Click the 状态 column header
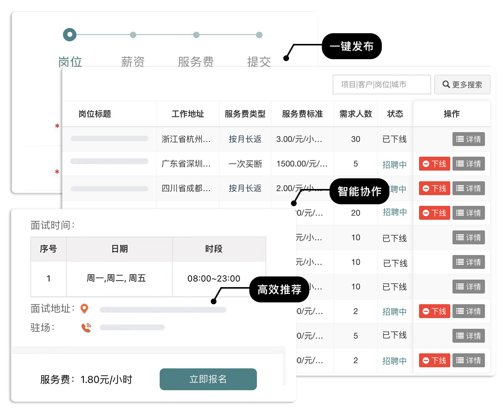Viewport: 504px width, 420px height. (x=395, y=114)
